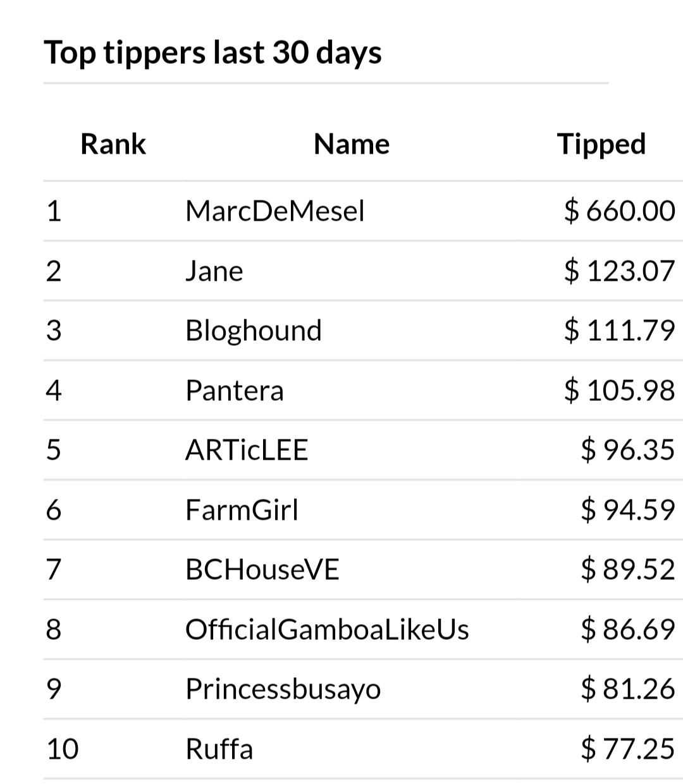Select the $ 77.25 tipped amount

tap(628, 749)
